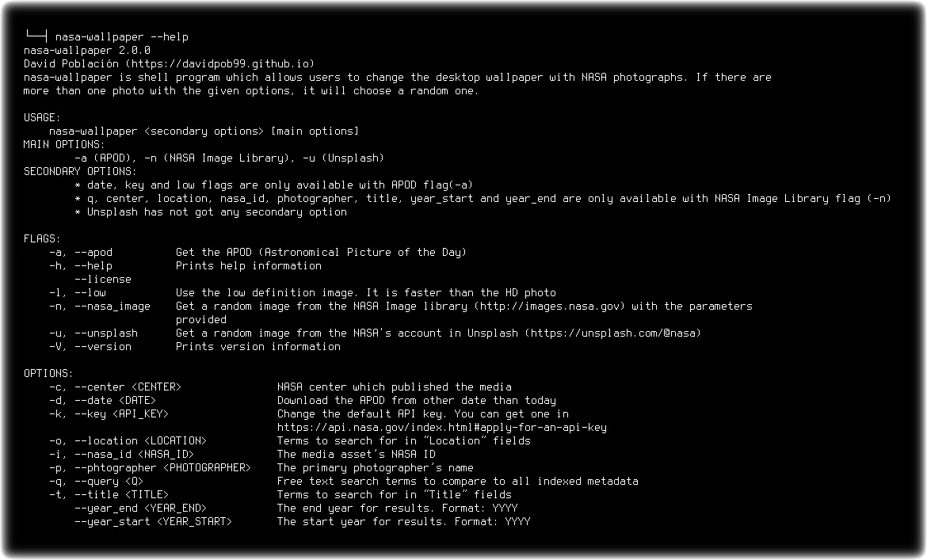Open the unsplash.com/@nasa URL

tap(612, 333)
